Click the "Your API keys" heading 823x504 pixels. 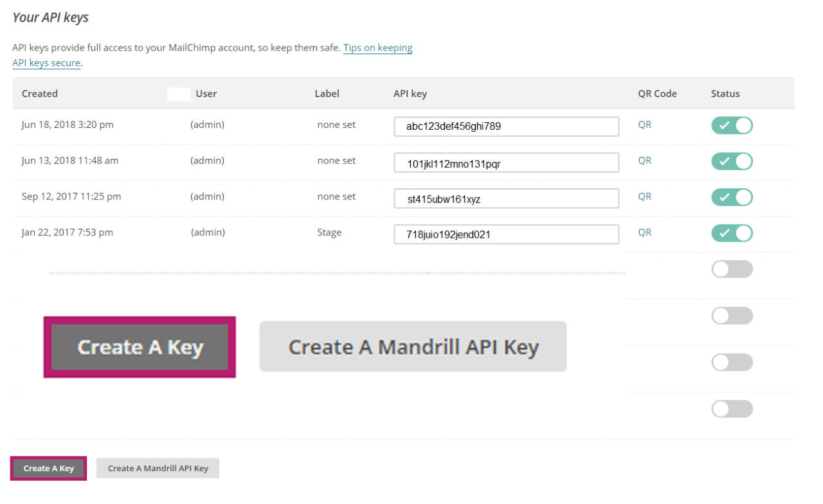tap(51, 17)
